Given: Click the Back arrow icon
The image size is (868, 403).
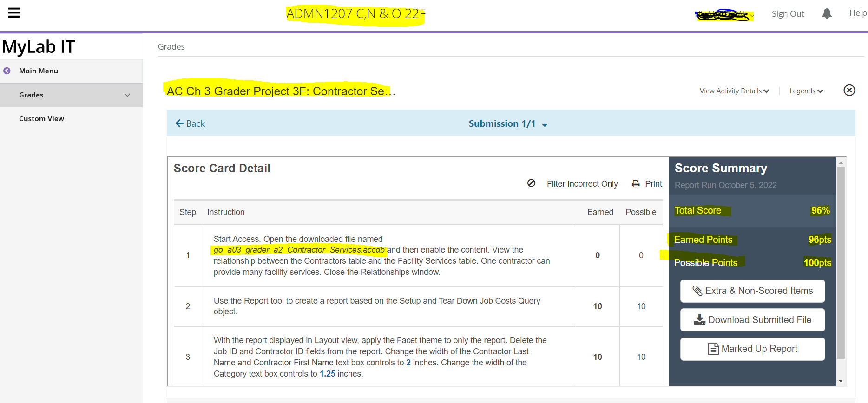Looking at the screenshot, I should coord(179,123).
